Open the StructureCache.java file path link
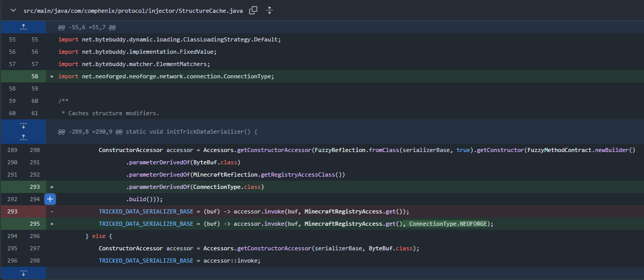 [133, 10]
